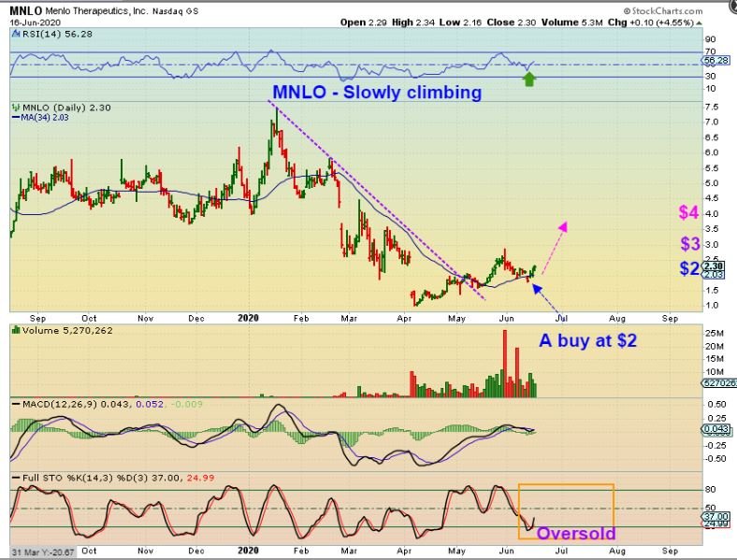Click the candlestick icon before MNLO (Daily)

(x=16, y=108)
